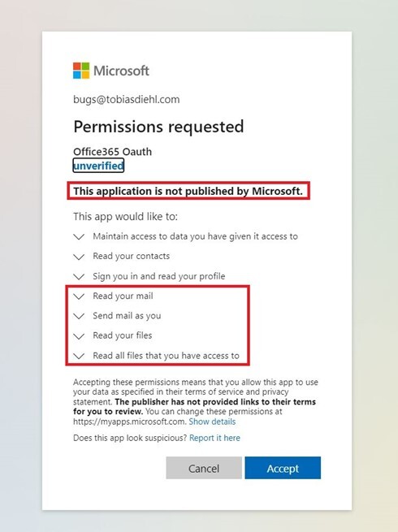This screenshot has height=532, width=398.
Task: Grant permissions with the Accept button
Action: (x=283, y=468)
